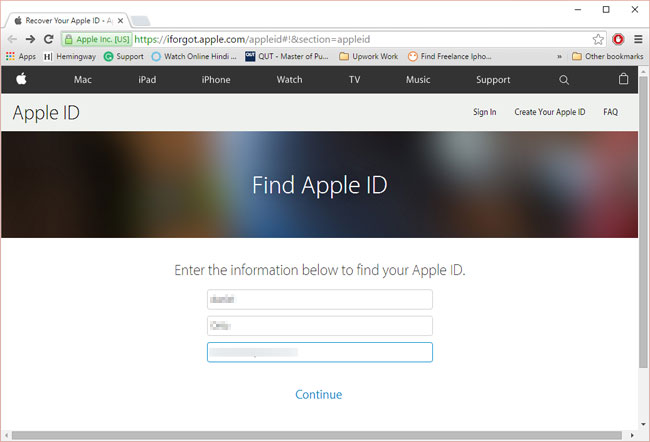Open a new tab button
650x442 pixels.
[141, 21]
